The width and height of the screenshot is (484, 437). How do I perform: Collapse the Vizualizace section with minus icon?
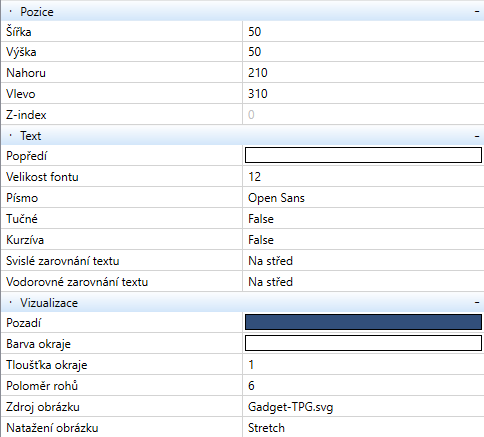pyautogui.click(x=477, y=303)
